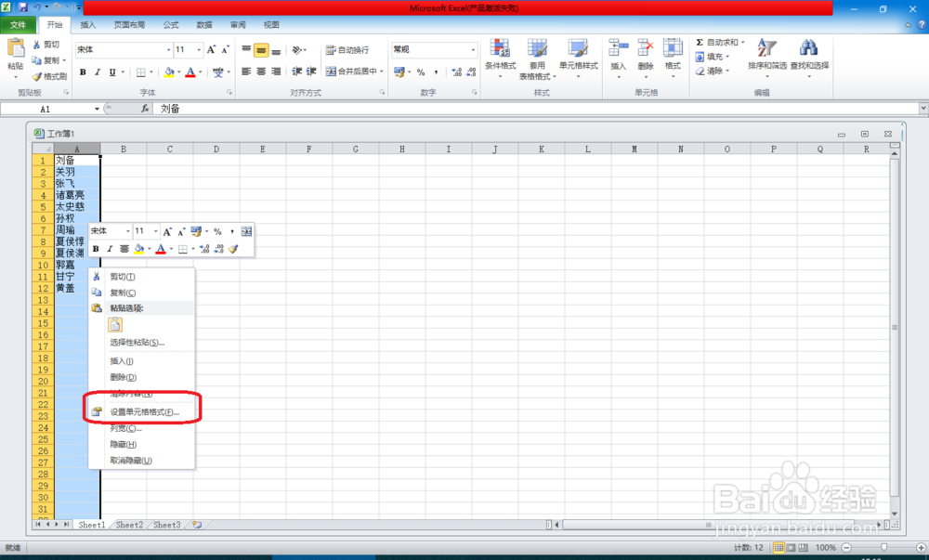Toggle italic formatting in the ribbon
Image resolution: width=929 pixels, height=560 pixels.
[98, 72]
